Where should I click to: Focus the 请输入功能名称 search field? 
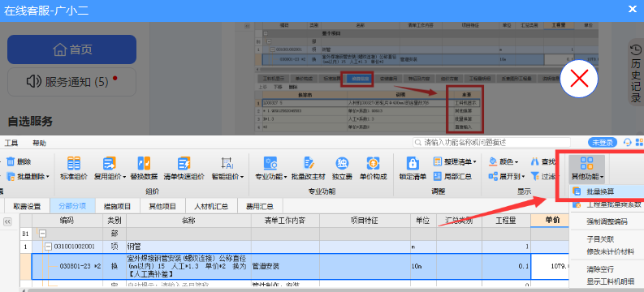click(x=491, y=142)
